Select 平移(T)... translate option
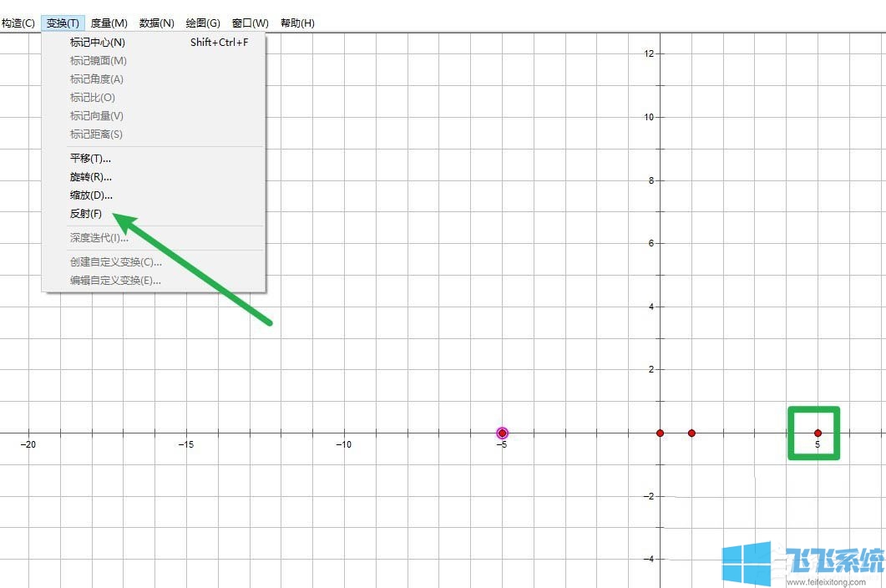 (x=90, y=159)
